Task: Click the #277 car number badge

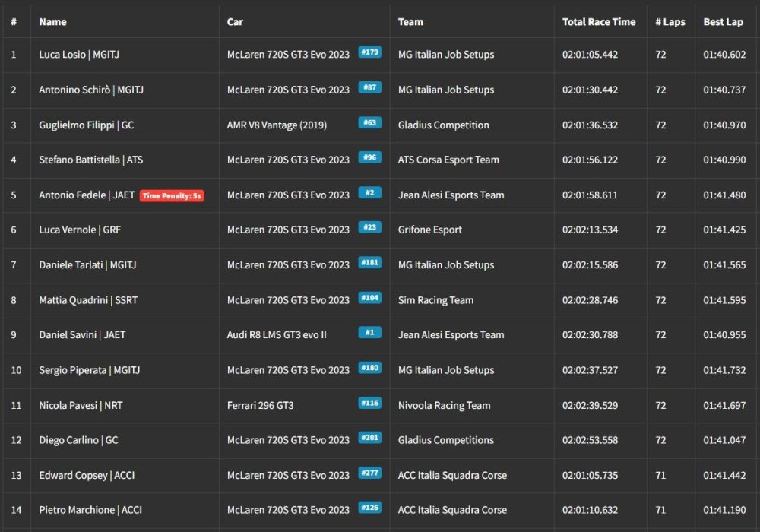Action: click(370, 473)
